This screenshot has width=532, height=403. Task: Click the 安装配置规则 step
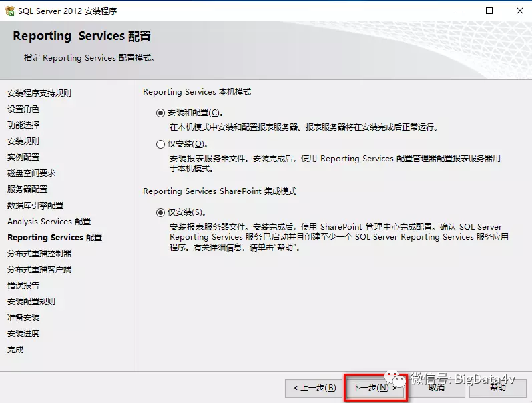pyautogui.click(x=31, y=302)
